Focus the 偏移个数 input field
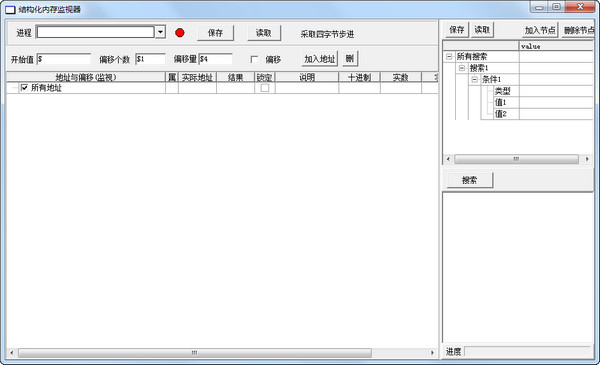The height and width of the screenshot is (365, 600). point(151,59)
